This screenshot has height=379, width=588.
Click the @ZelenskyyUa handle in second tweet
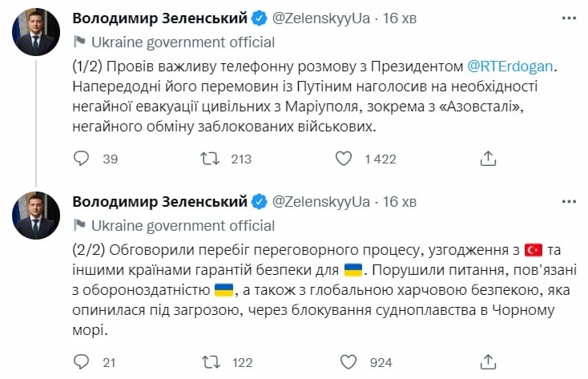click(x=323, y=200)
